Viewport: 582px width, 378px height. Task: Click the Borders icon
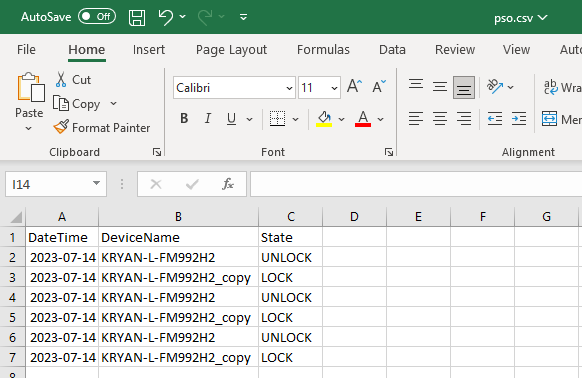(x=278, y=119)
